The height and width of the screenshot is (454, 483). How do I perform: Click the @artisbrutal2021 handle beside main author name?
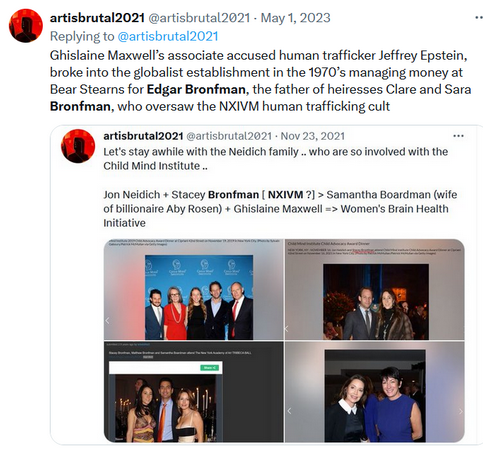click(199, 18)
